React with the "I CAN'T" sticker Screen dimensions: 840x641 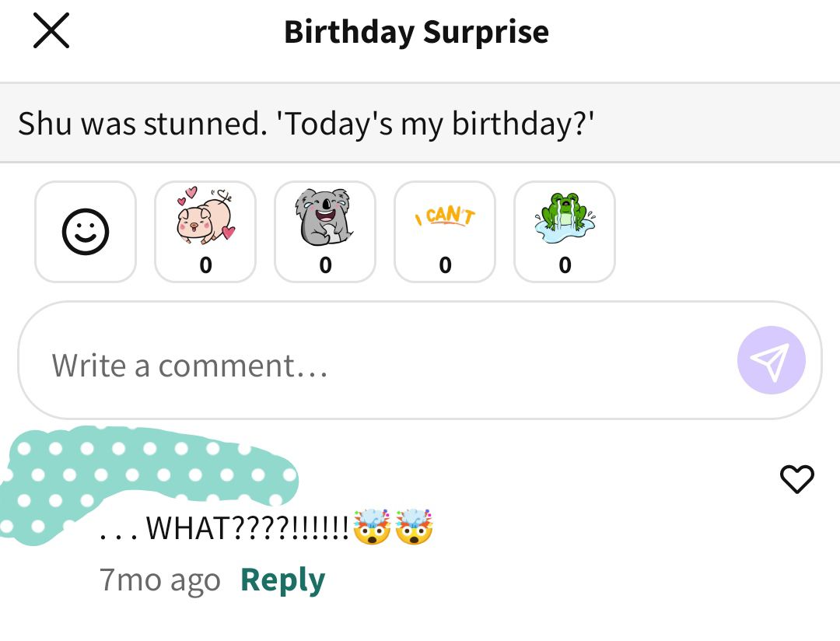pos(445,232)
